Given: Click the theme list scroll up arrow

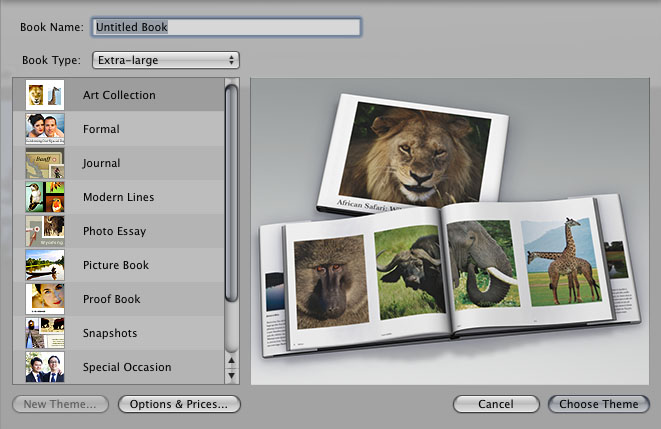Looking at the screenshot, I should pos(231,361).
